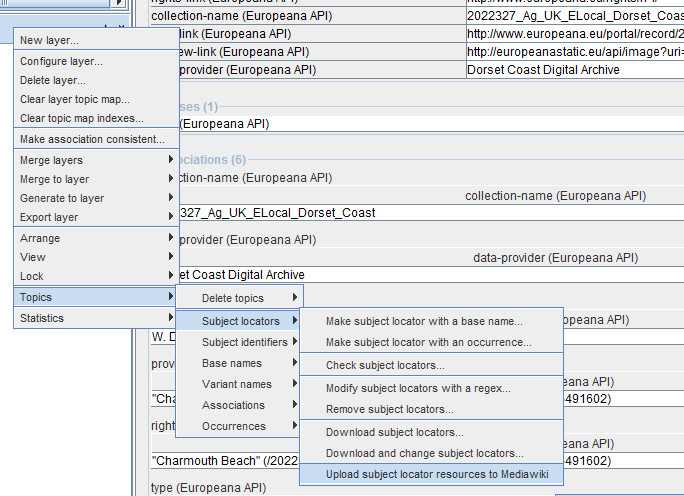684x496 pixels.
Task: Open the Occurrences submenu
Action: coord(239,426)
